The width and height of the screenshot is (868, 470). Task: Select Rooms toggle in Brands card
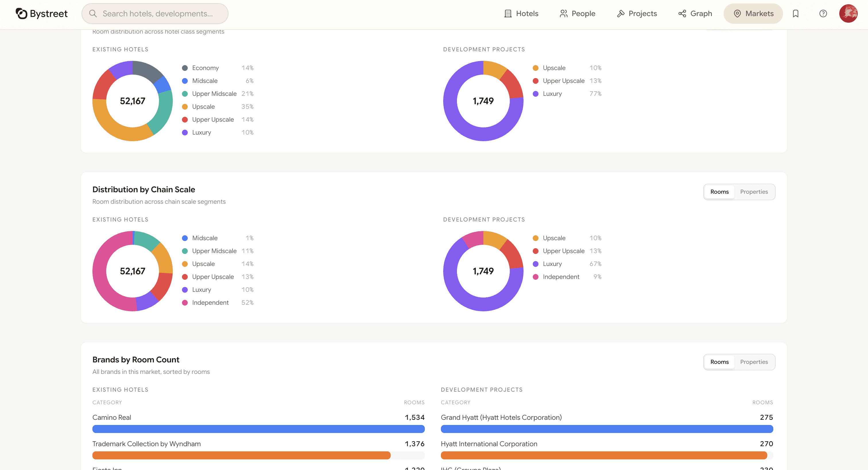[x=719, y=362]
